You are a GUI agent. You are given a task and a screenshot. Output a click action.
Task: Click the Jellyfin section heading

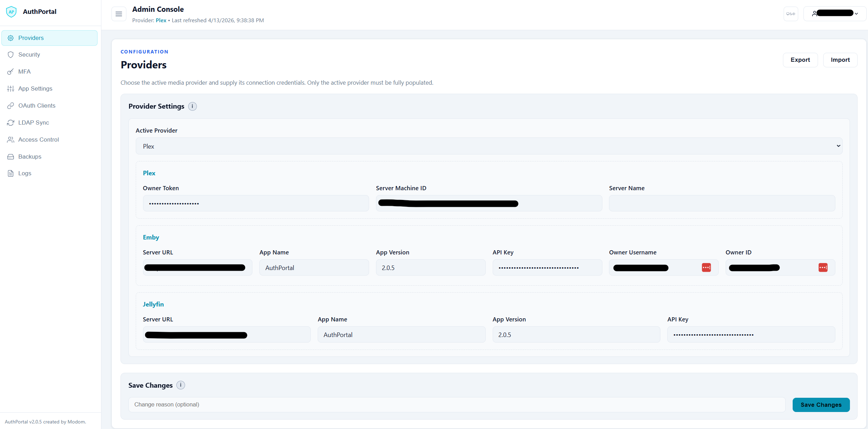tap(153, 304)
